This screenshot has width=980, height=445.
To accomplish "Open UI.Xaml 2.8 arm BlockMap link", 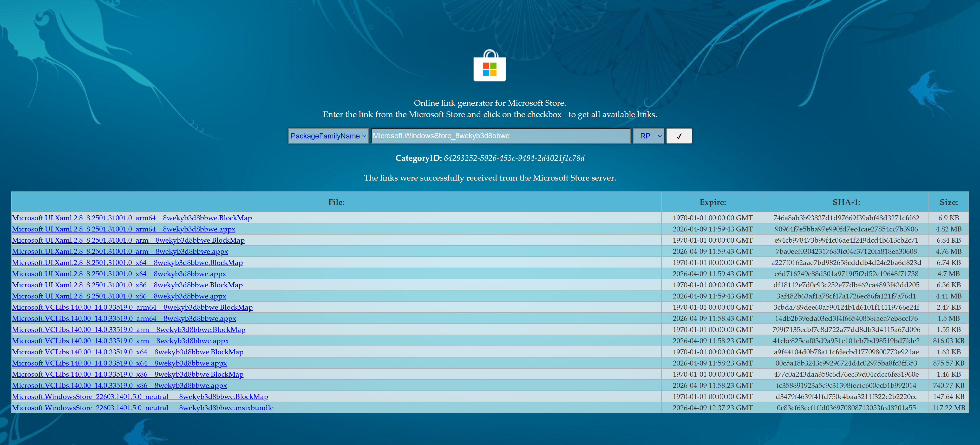I will [x=128, y=240].
